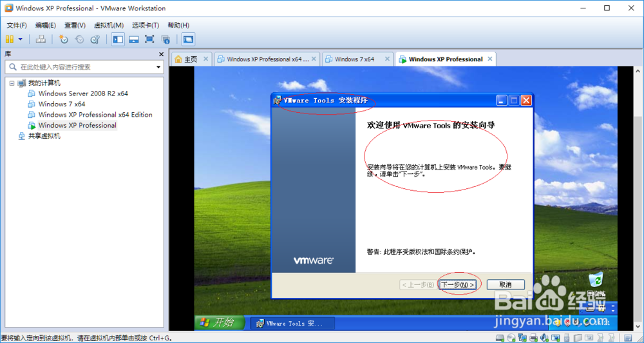
Task: Click the USB device status icon
Action: tap(567, 338)
